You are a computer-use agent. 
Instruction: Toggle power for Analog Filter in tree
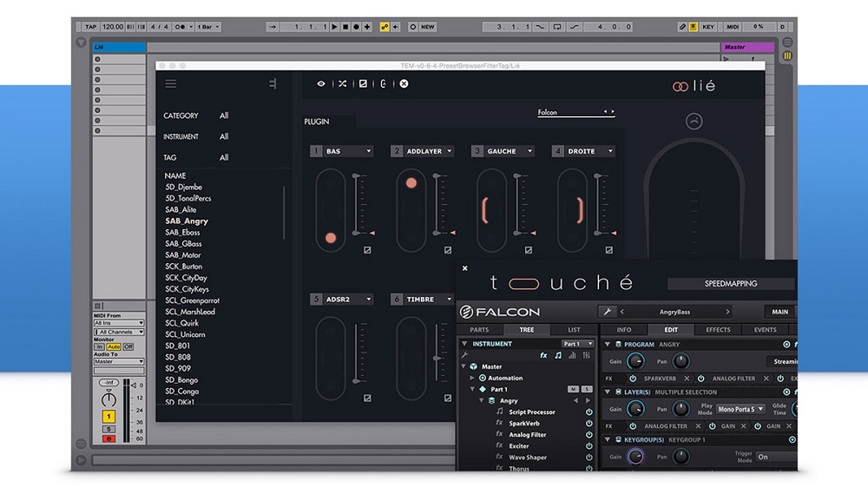pos(589,435)
